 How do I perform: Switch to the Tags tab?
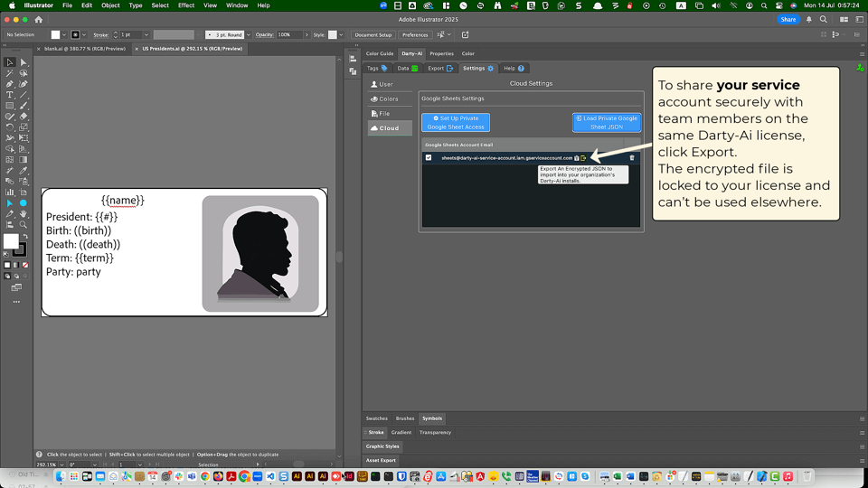[377, 69]
